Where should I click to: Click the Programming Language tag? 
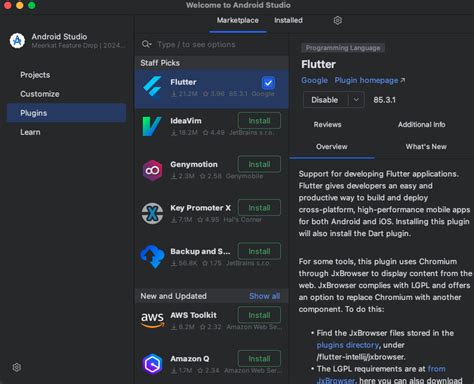(343, 48)
